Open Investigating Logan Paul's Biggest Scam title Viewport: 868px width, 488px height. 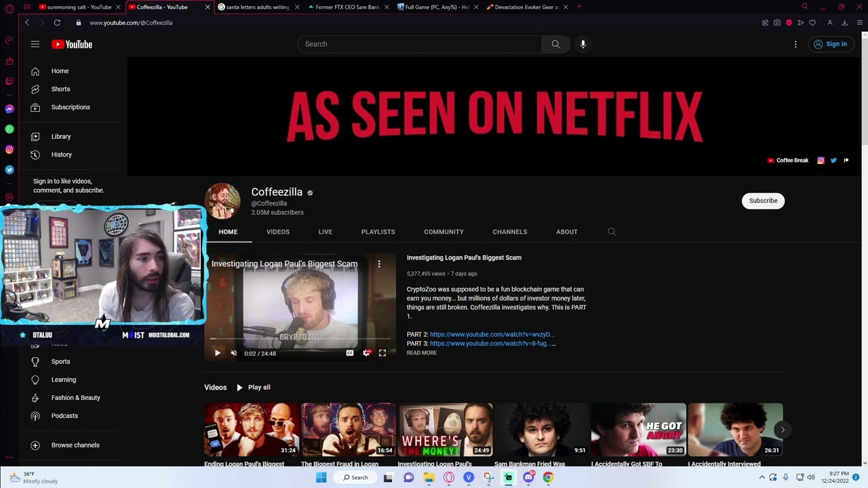(x=464, y=258)
